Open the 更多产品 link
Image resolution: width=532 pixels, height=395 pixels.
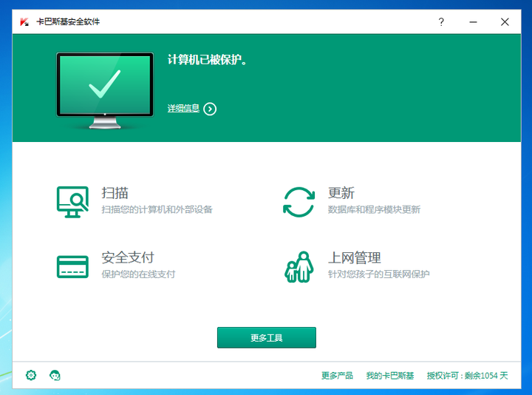(x=337, y=375)
